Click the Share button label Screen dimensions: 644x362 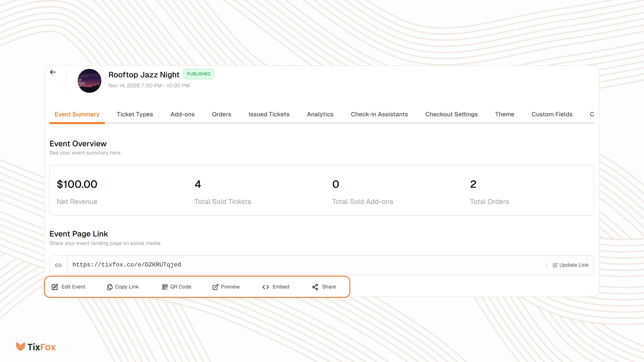(x=329, y=287)
